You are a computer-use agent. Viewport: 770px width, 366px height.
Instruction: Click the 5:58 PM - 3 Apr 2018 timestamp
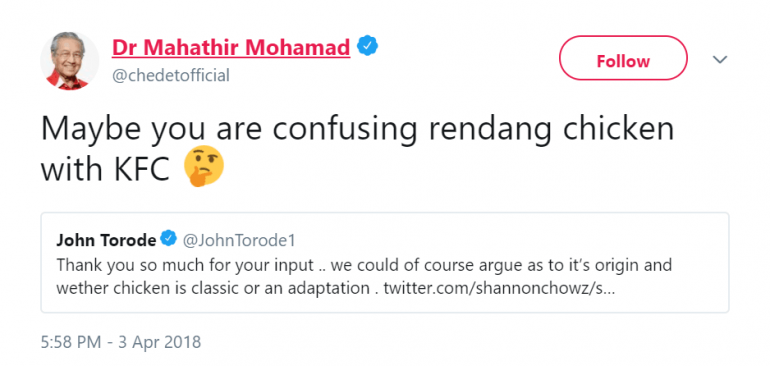point(121,341)
